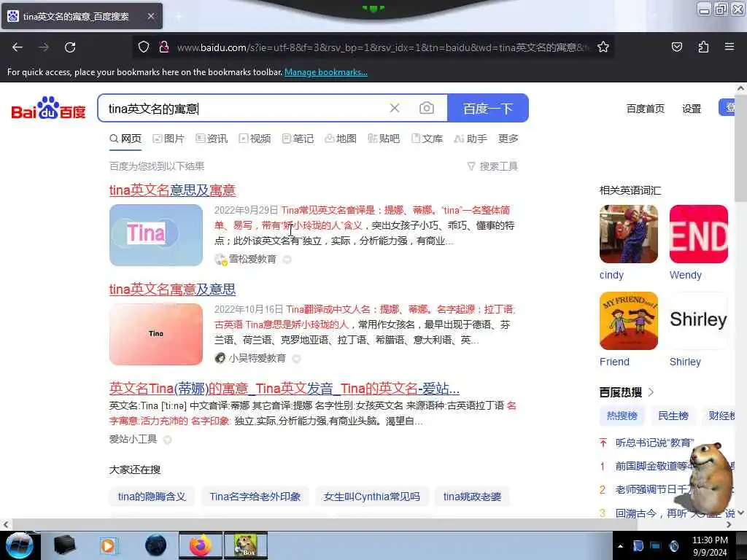Select the 热搜榜 tab

622,416
